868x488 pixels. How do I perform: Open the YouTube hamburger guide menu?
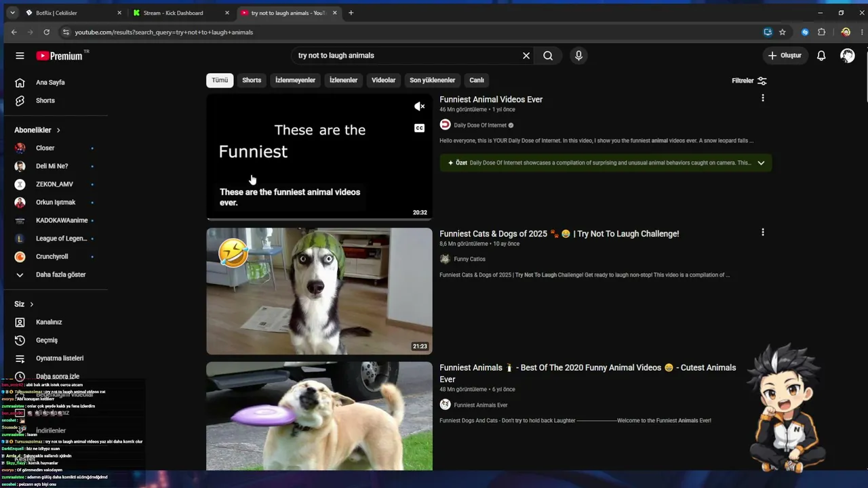click(x=20, y=56)
